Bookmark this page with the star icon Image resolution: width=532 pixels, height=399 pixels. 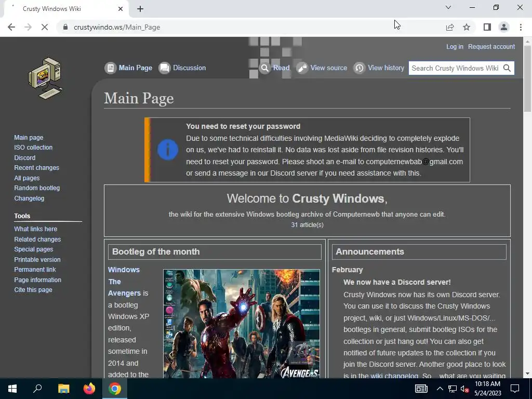467,27
